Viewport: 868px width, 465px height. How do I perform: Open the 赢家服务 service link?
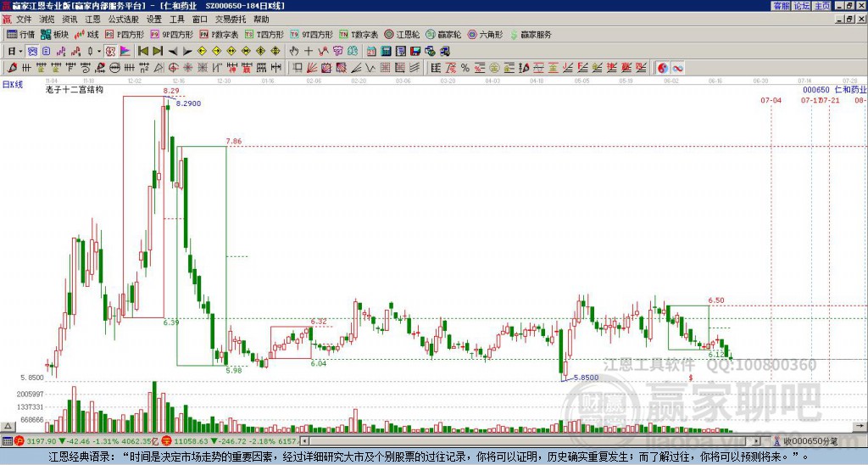coord(531,34)
